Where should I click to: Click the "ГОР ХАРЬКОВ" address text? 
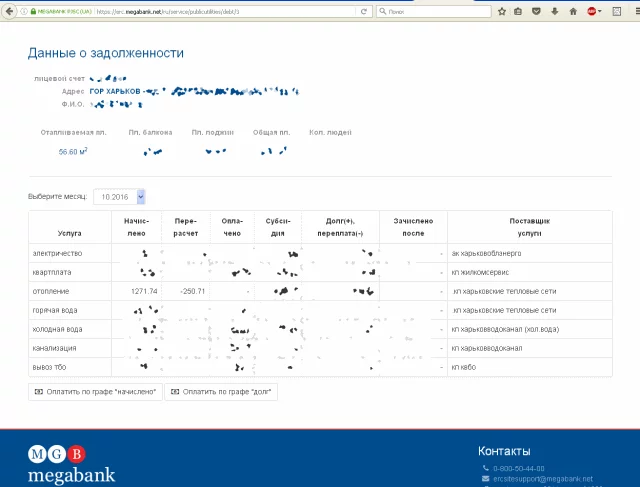click(115, 91)
